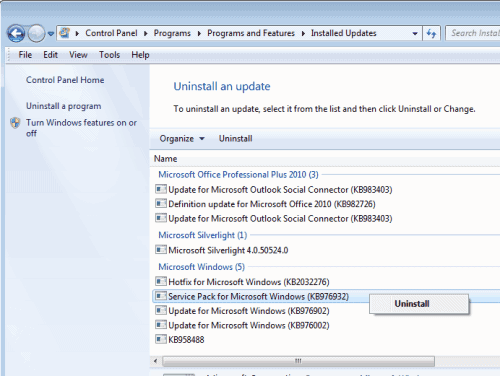Go back with the blue Back arrow

(x=16, y=33)
